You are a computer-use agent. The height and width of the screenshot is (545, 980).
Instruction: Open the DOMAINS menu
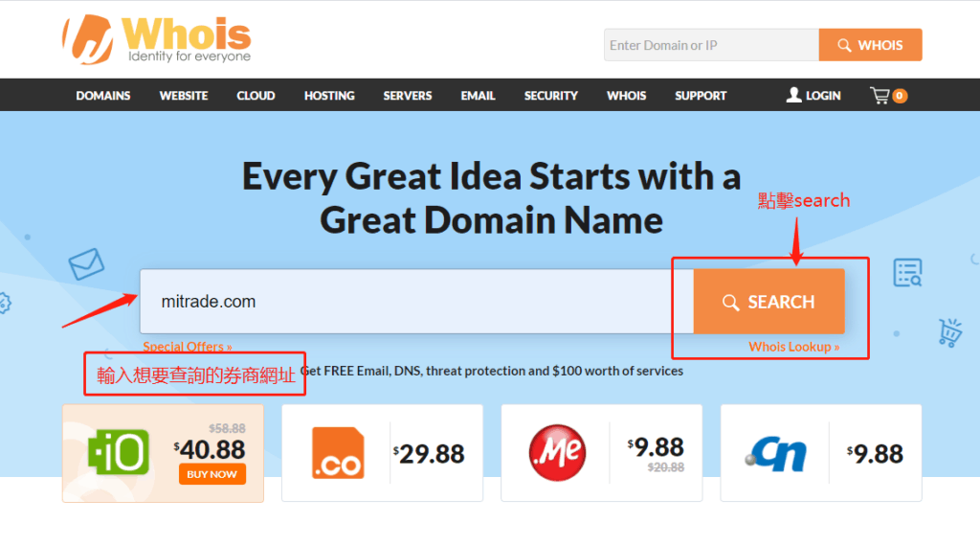(x=103, y=96)
